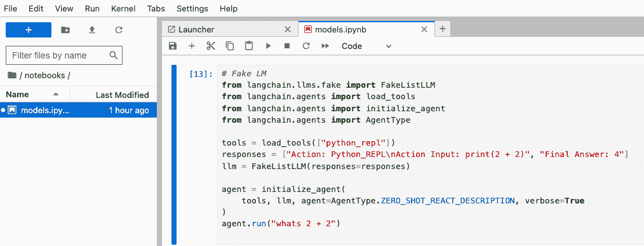
Task: Click the llm = FakeListLLM line
Action: [x=316, y=166]
